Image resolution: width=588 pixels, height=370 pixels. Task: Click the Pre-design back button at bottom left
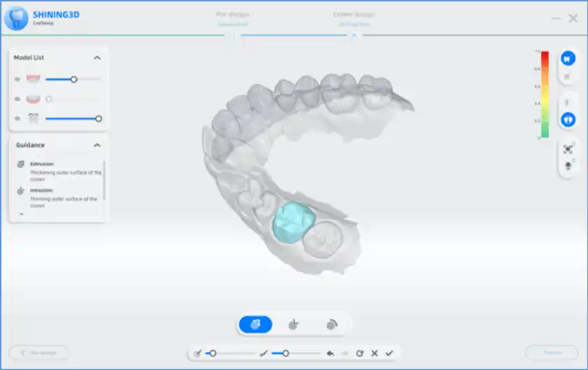point(39,352)
